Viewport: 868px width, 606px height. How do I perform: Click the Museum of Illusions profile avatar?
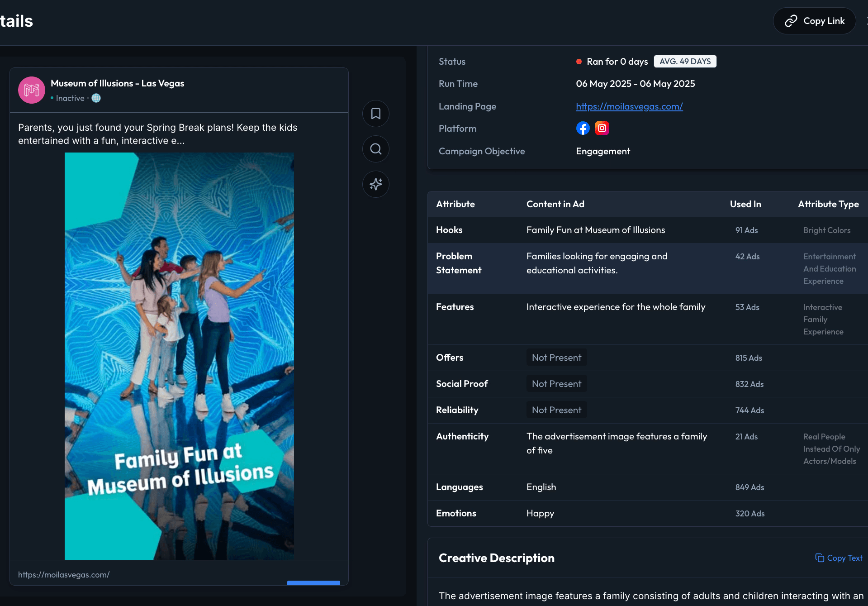click(x=32, y=90)
